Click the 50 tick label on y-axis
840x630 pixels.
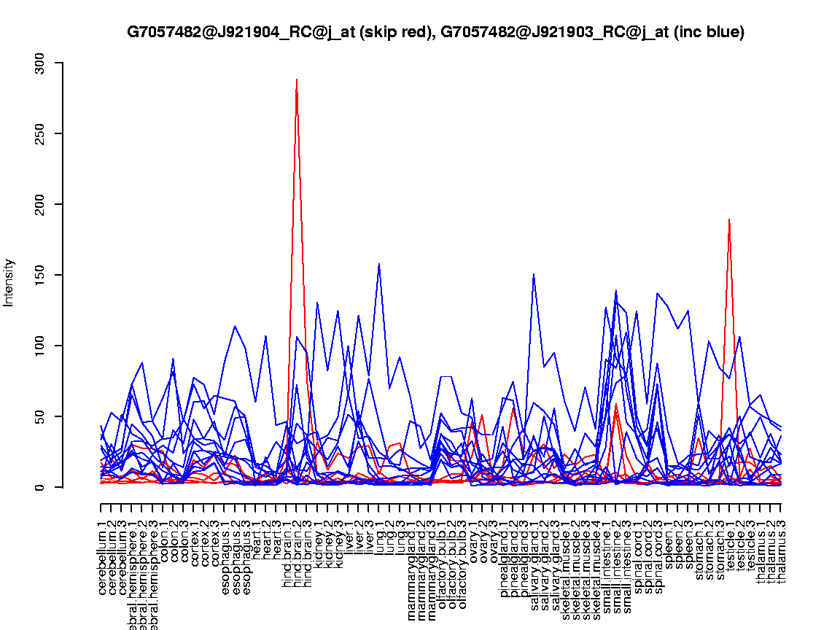39,417
